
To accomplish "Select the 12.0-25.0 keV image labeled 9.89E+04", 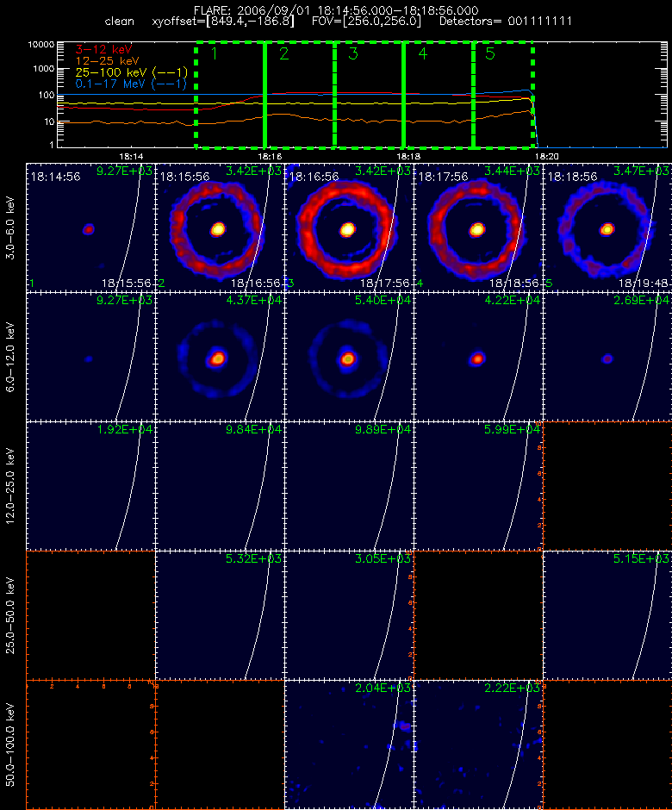I will pyautogui.click(x=349, y=486).
